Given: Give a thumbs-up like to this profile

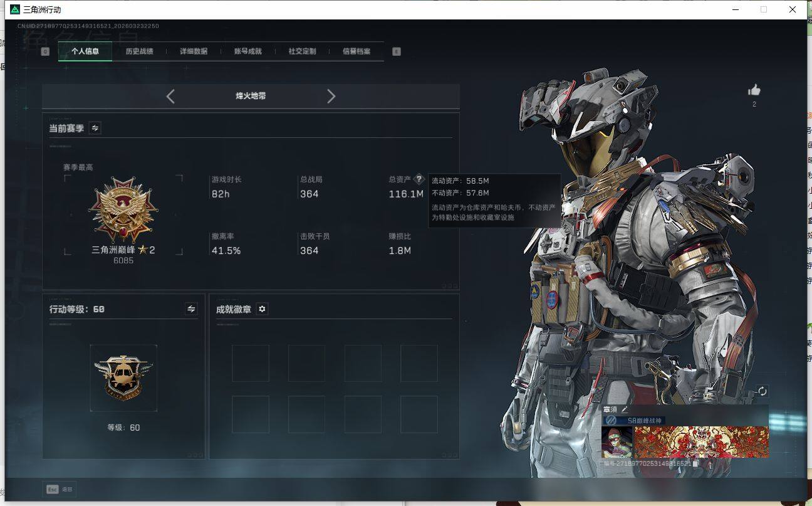Looking at the screenshot, I should (754, 90).
